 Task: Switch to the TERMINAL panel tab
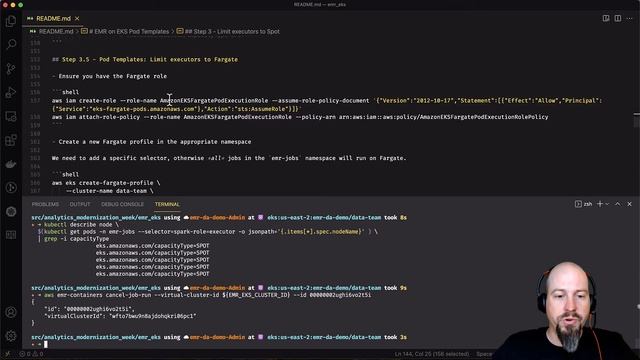pyautogui.click(x=167, y=204)
